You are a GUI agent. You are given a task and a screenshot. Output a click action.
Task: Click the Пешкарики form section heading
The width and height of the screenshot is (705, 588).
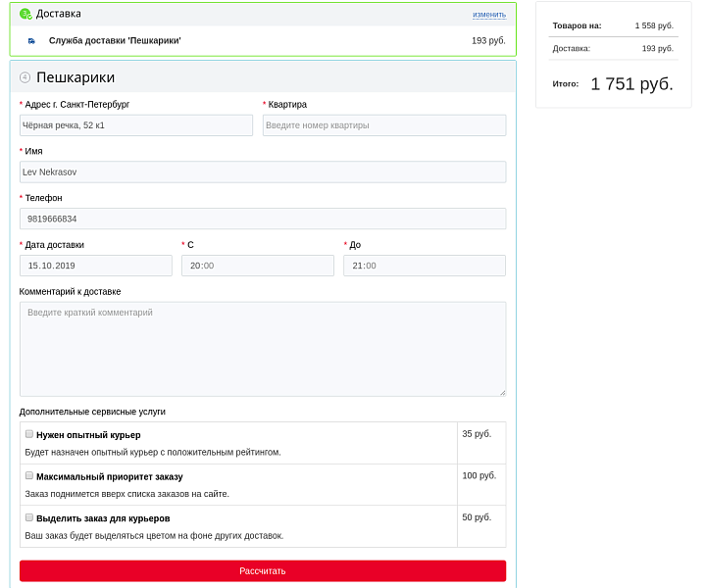tap(76, 77)
